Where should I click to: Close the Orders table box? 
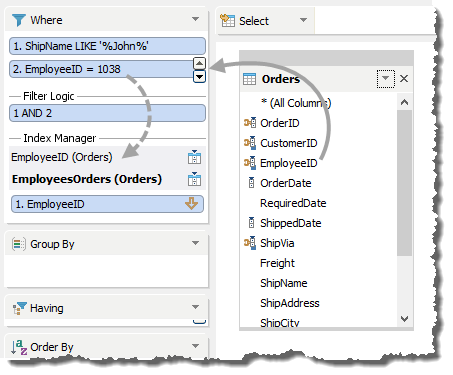(x=404, y=79)
